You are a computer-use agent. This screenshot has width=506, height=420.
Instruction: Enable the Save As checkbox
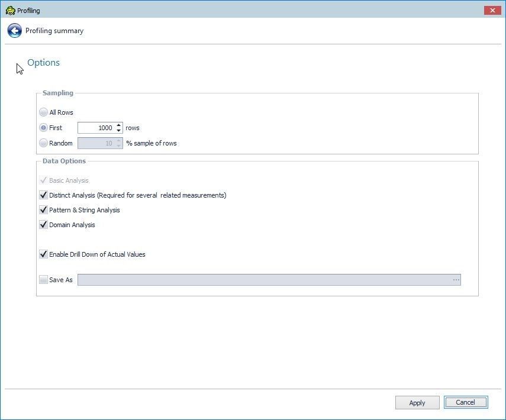pos(43,280)
